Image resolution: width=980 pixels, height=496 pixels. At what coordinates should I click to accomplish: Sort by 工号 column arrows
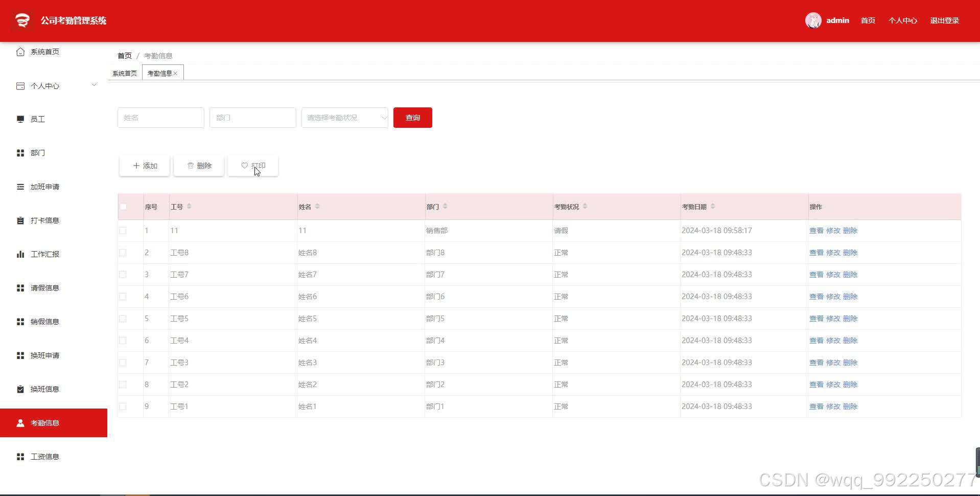(x=189, y=206)
